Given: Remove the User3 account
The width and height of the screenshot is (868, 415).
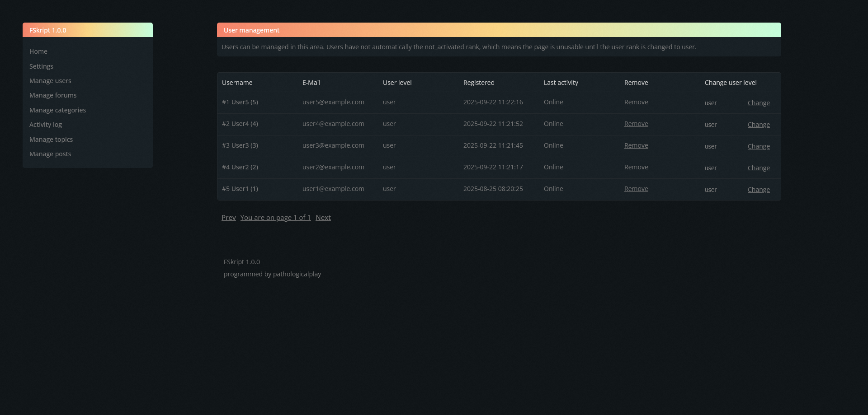Looking at the screenshot, I should click(x=636, y=145).
